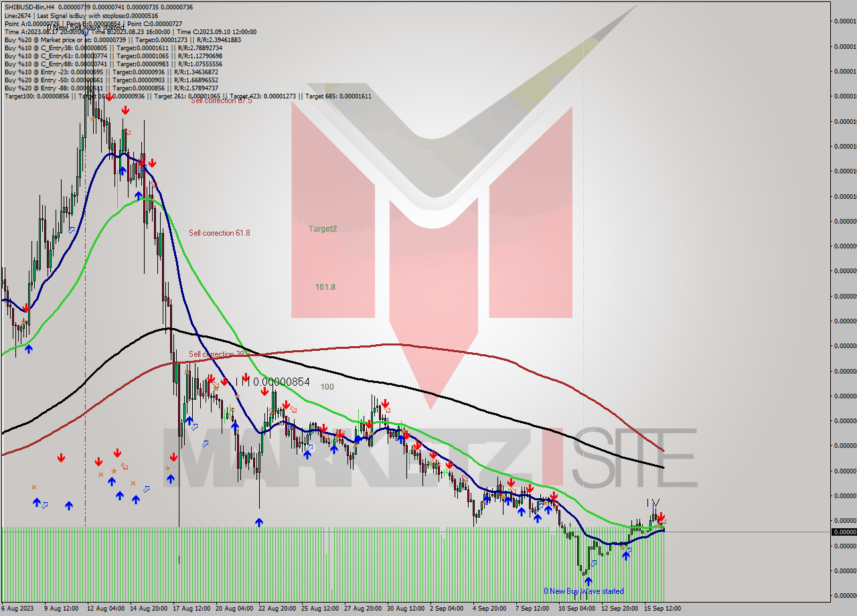Viewport: 857px width, 616px height.
Task: Select the 'Target100: 0.00000856' targets line
Action: pyautogui.click(x=187, y=96)
